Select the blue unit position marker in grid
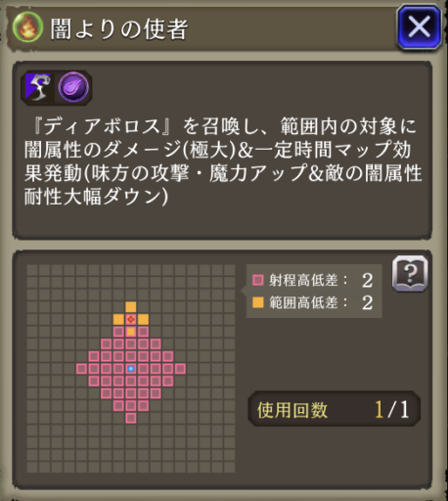The image size is (448, 501). coord(131,369)
